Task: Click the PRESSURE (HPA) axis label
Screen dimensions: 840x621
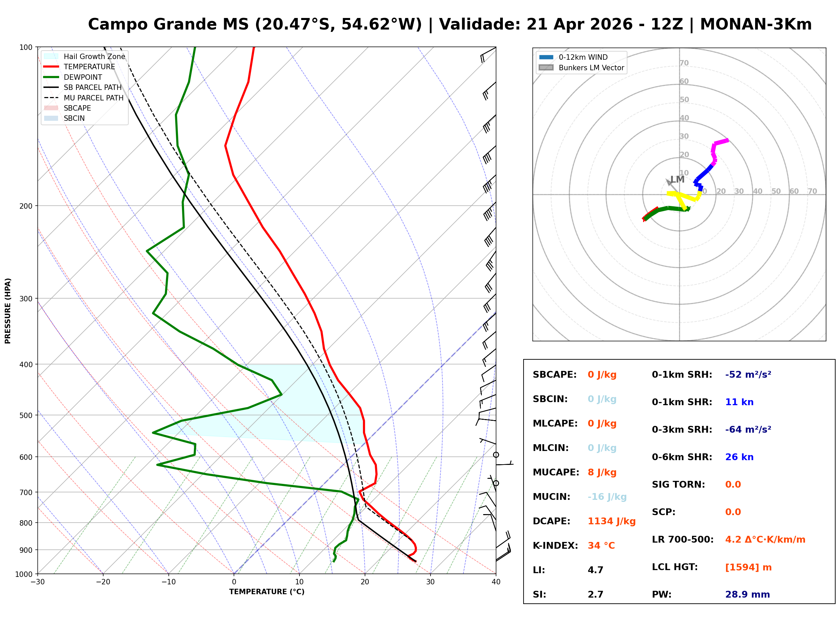Action: tap(8, 311)
